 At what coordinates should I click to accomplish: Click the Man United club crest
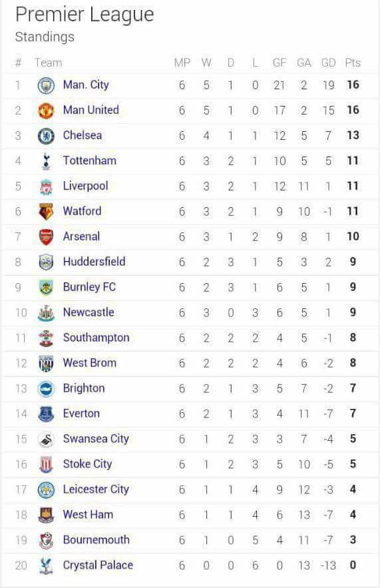tap(46, 111)
